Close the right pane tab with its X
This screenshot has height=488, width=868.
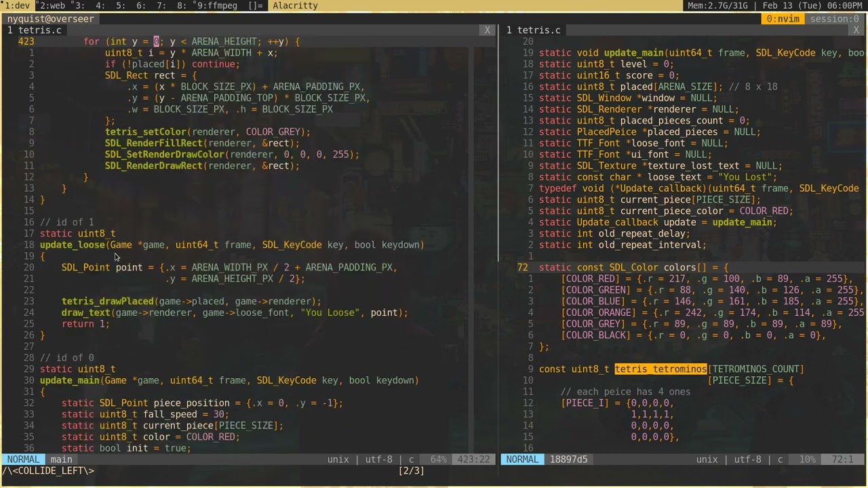(856, 30)
